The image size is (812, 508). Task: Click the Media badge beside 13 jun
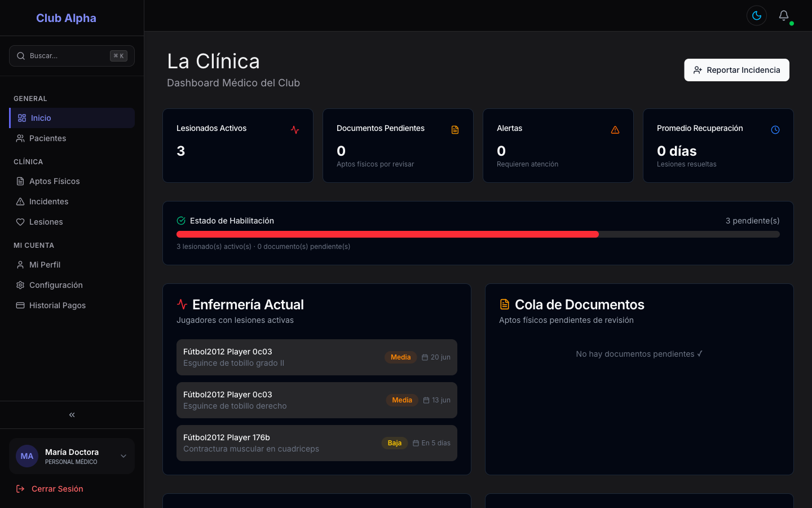(x=402, y=400)
